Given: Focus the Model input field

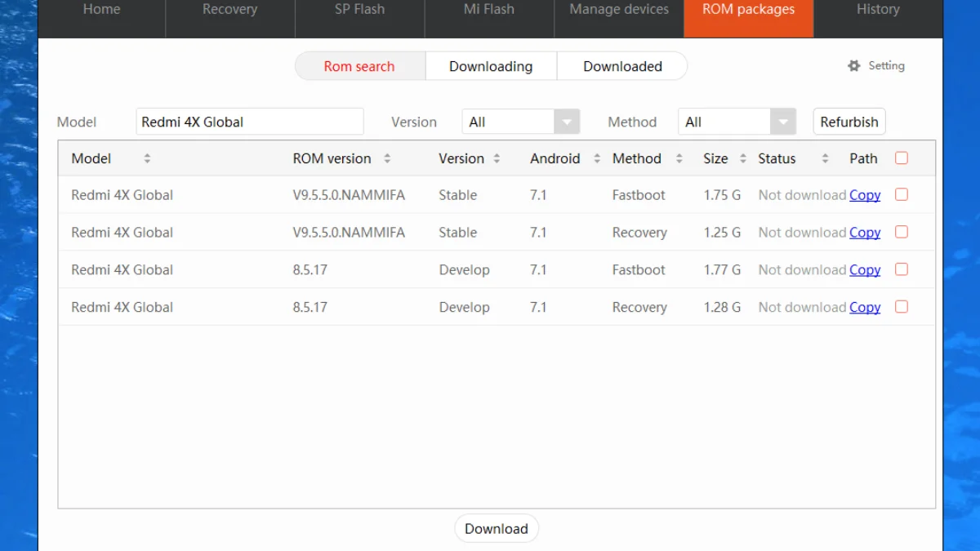Looking at the screenshot, I should 250,122.
